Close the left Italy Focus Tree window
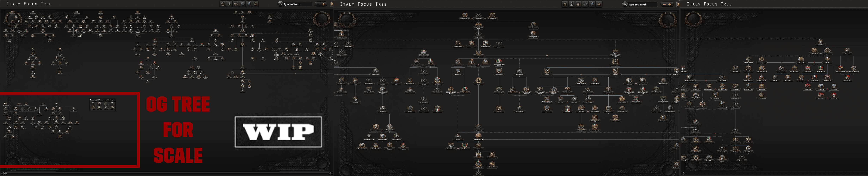868x176 pixels. (332, 4)
